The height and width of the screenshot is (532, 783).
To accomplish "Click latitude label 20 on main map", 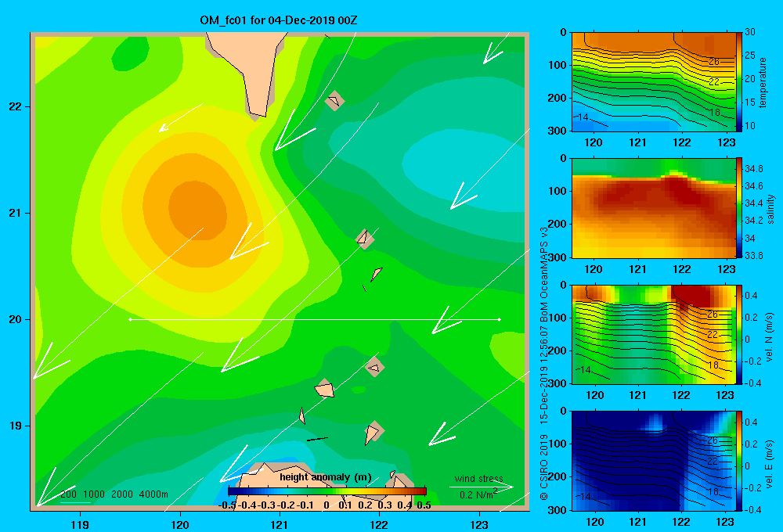I will (x=16, y=319).
